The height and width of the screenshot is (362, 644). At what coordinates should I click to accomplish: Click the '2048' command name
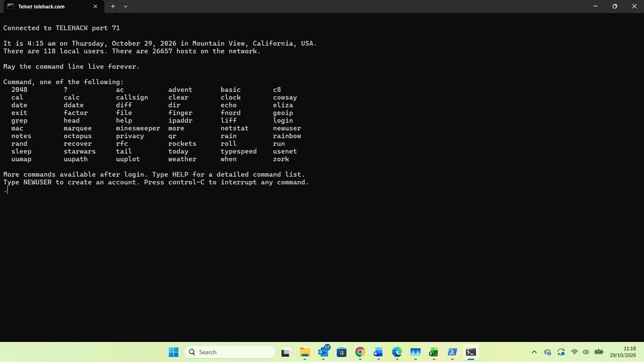coord(19,89)
